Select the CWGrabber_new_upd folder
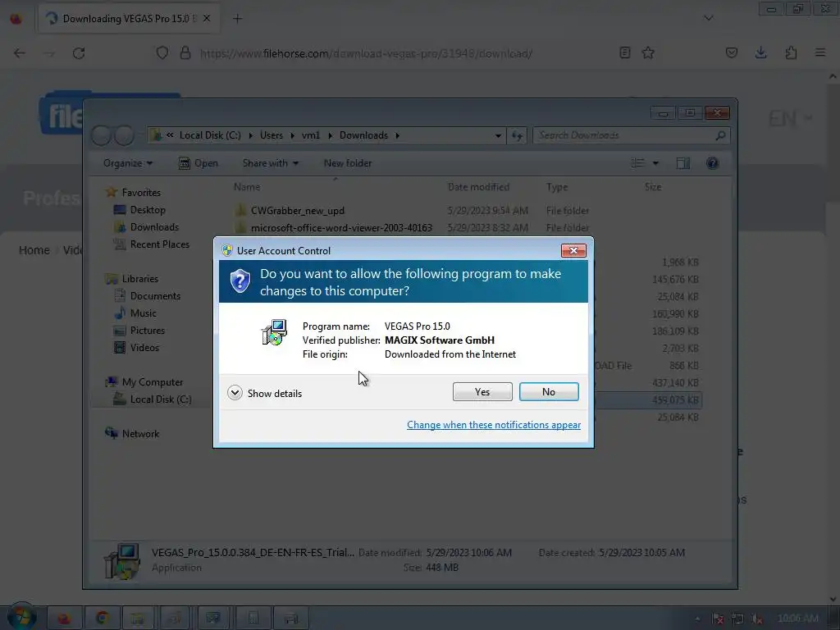This screenshot has width=840, height=630. click(x=297, y=211)
